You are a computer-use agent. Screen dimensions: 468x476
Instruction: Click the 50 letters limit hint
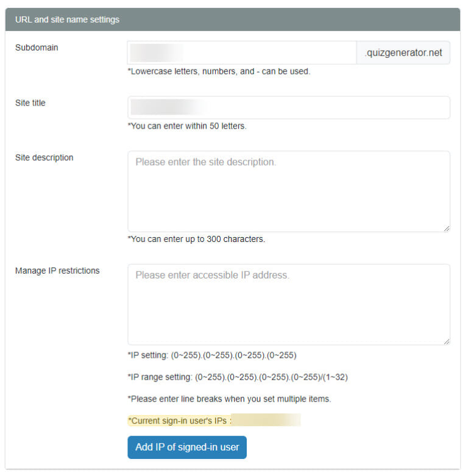point(187,126)
